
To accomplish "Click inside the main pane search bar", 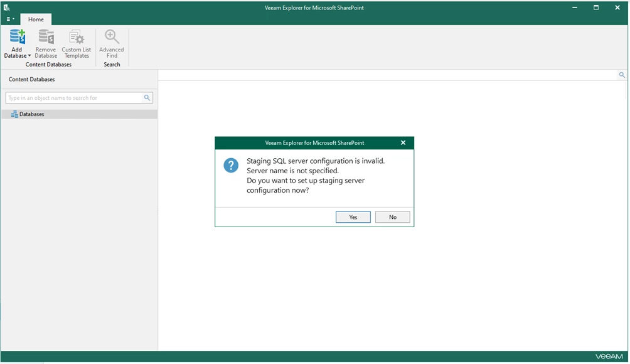I will point(388,75).
